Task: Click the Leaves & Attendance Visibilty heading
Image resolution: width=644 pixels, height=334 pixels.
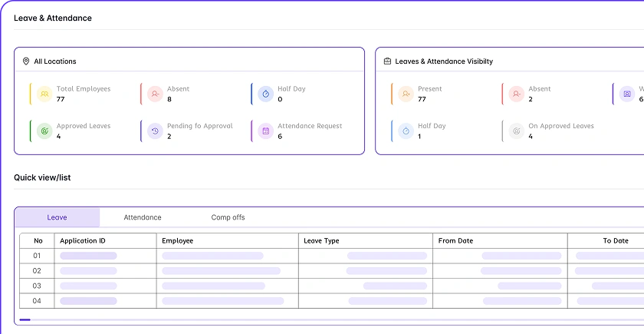Action: coord(444,61)
